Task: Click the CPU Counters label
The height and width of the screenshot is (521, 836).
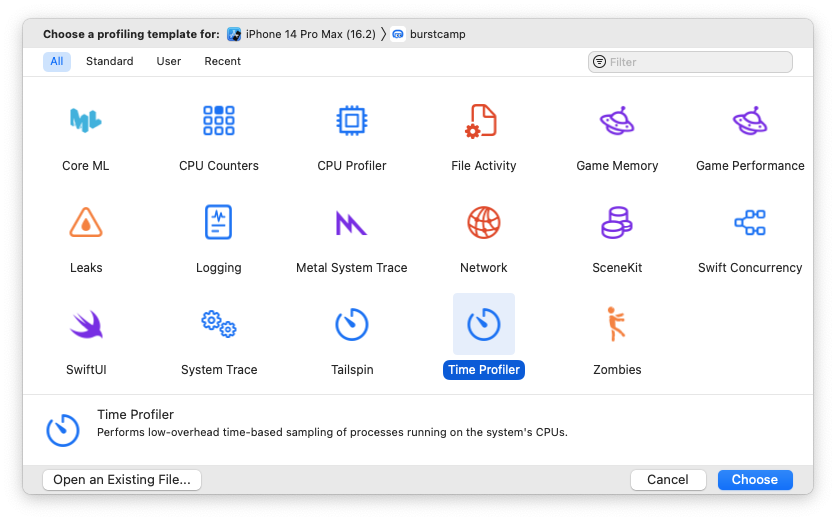Action: [219, 166]
